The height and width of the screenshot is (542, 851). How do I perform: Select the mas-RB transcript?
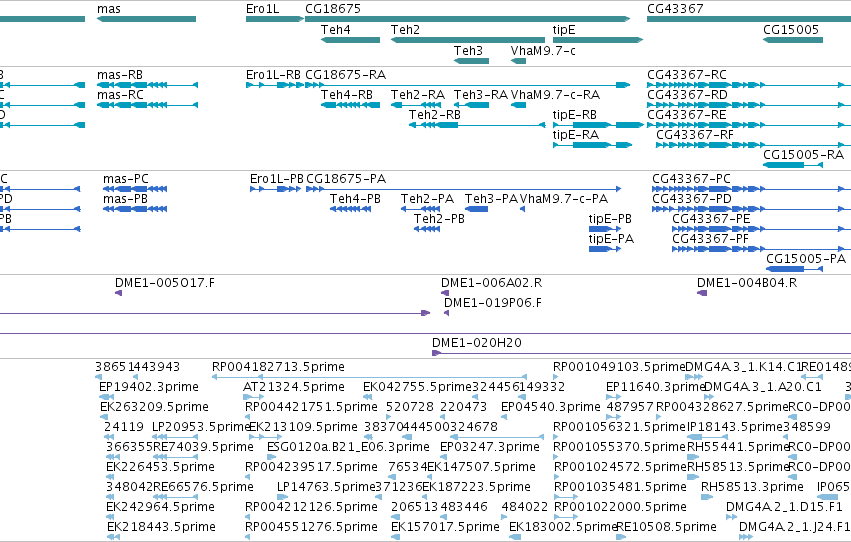click(147, 85)
